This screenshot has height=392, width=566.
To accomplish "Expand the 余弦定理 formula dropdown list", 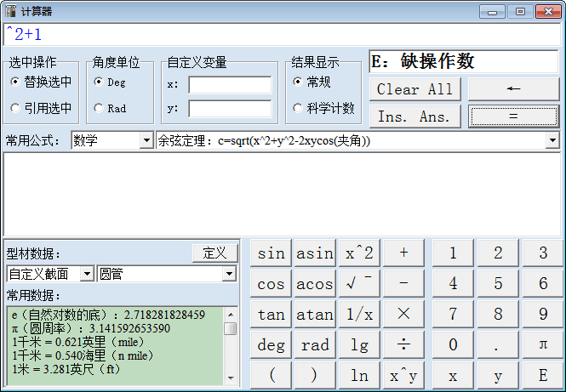I will tap(552, 140).
